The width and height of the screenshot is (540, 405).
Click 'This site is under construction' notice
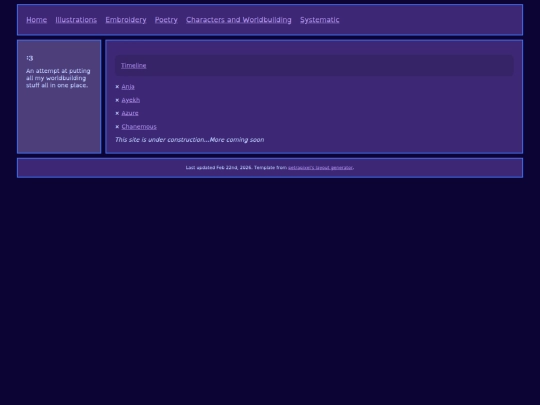pos(189,140)
